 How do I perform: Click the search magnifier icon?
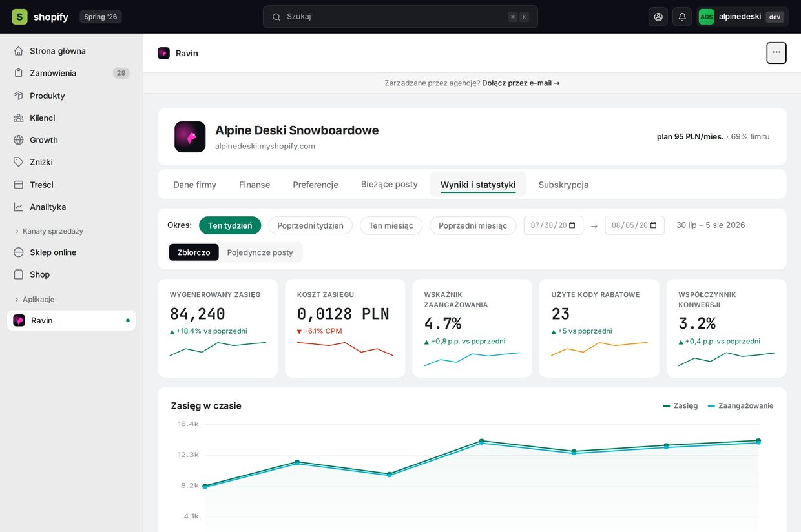(x=276, y=17)
